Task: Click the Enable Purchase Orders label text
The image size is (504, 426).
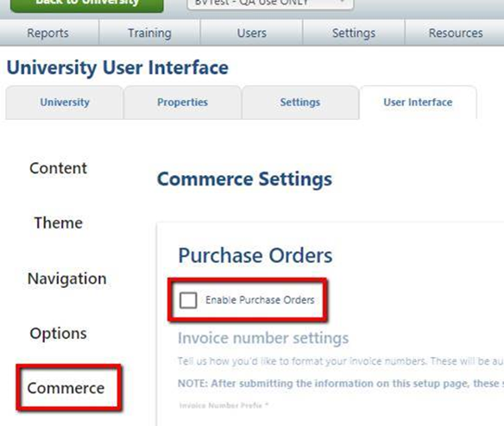Action: [x=260, y=300]
